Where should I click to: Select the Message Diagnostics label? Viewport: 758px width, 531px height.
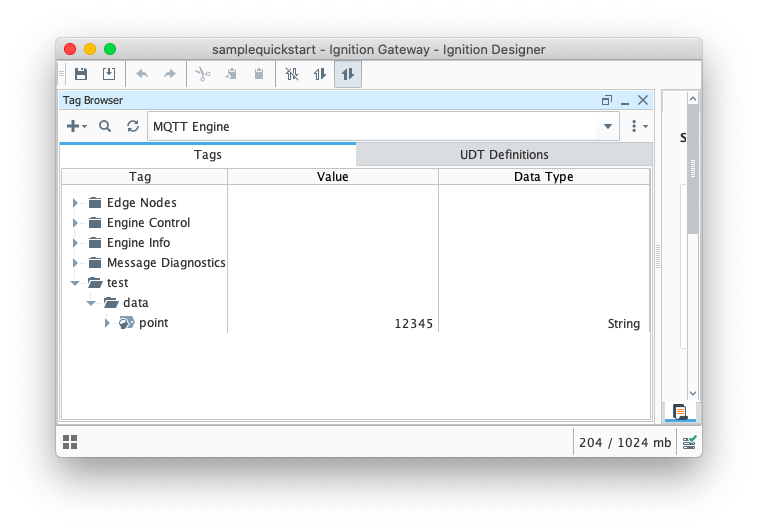[x=166, y=263]
